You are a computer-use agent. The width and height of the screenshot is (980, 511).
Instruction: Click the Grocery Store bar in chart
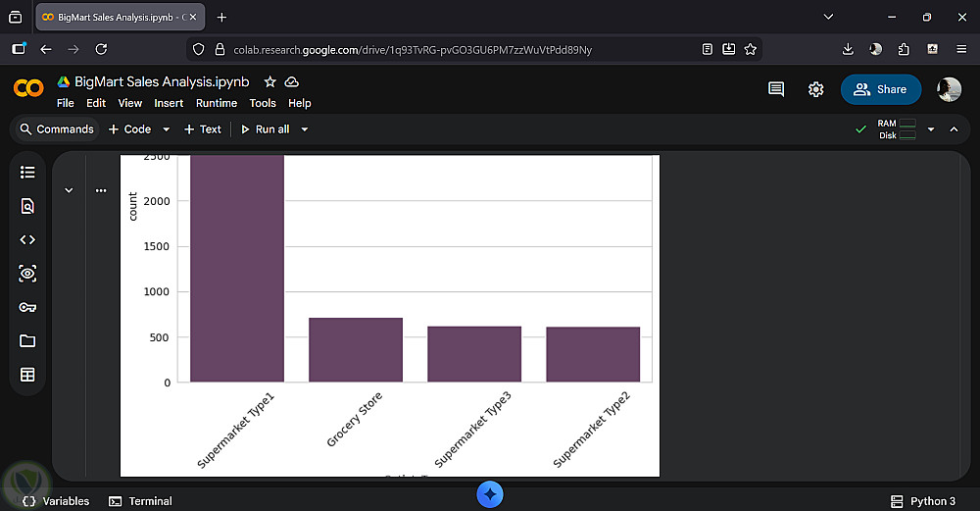coord(356,349)
